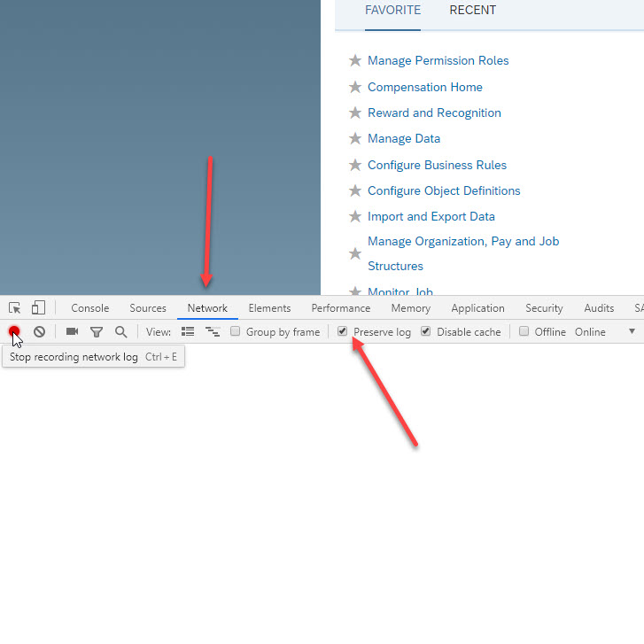The image size is (644, 644).
Task: Open the Reward and Recognition link
Action: click(x=435, y=113)
